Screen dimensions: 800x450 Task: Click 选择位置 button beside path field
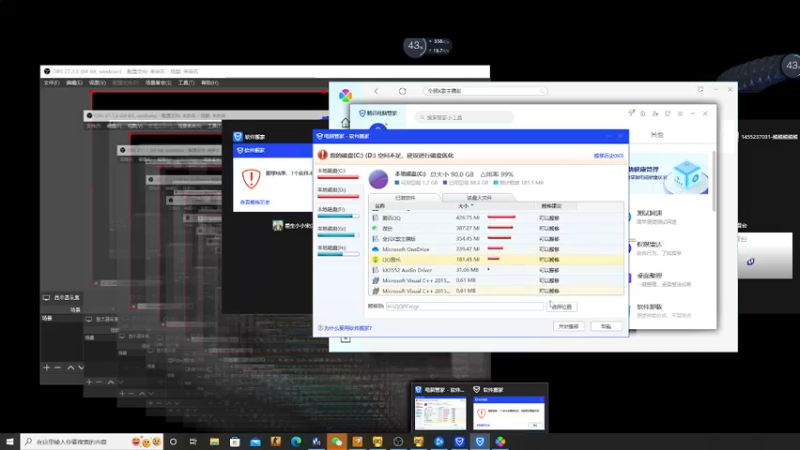click(562, 307)
